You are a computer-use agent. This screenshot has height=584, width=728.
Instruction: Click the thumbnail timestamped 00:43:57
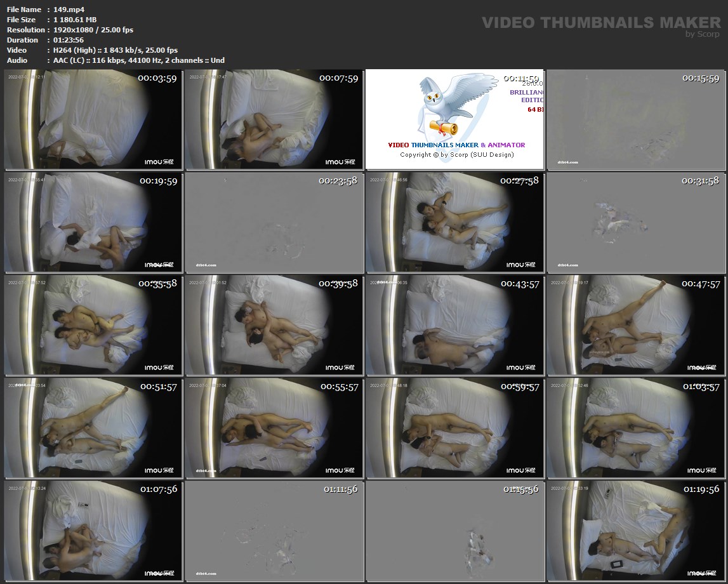coord(454,325)
